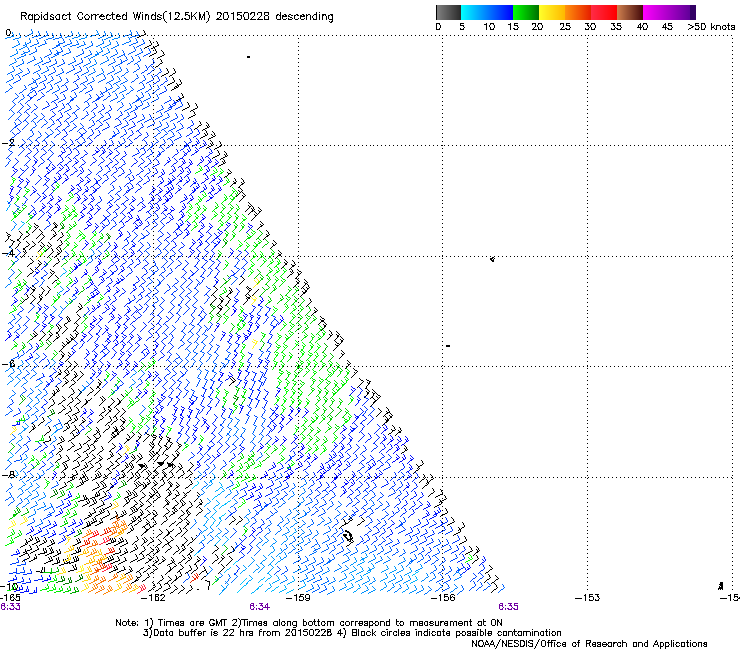
Task: Click the small black dash near -156 latitude -5.6
Action: tap(448, 346)
